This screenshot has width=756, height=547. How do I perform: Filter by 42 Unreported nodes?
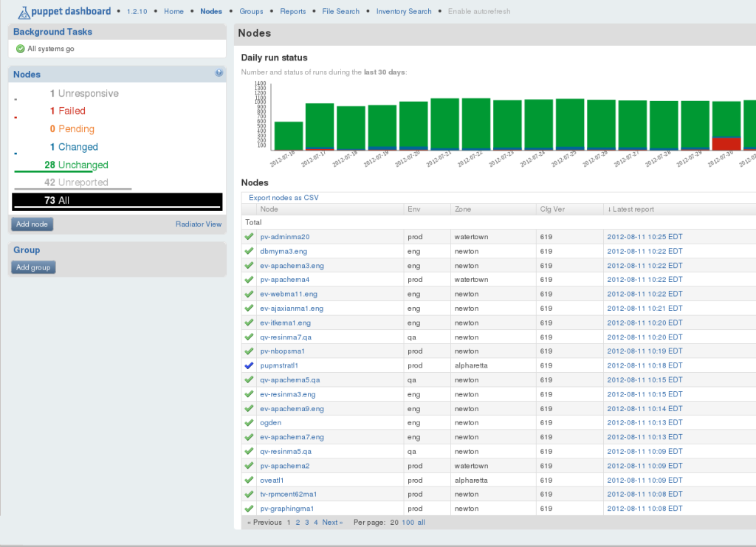pos(76,182)
